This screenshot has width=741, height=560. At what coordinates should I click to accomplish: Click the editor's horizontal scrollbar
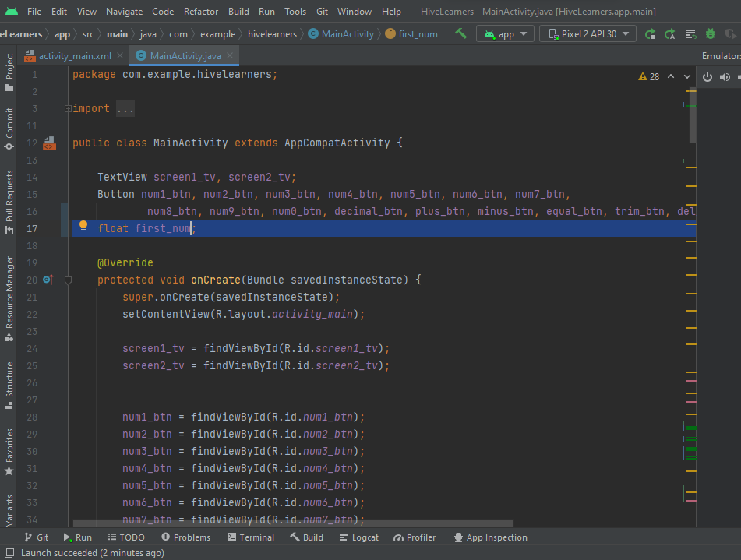(293, 523)
